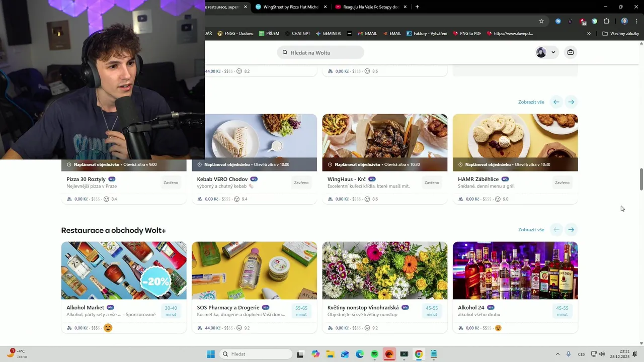This screenshot has width=644, height=362.
Task: Click the Windows taskbar Hledat search box
Action: [x=256, y=354]
